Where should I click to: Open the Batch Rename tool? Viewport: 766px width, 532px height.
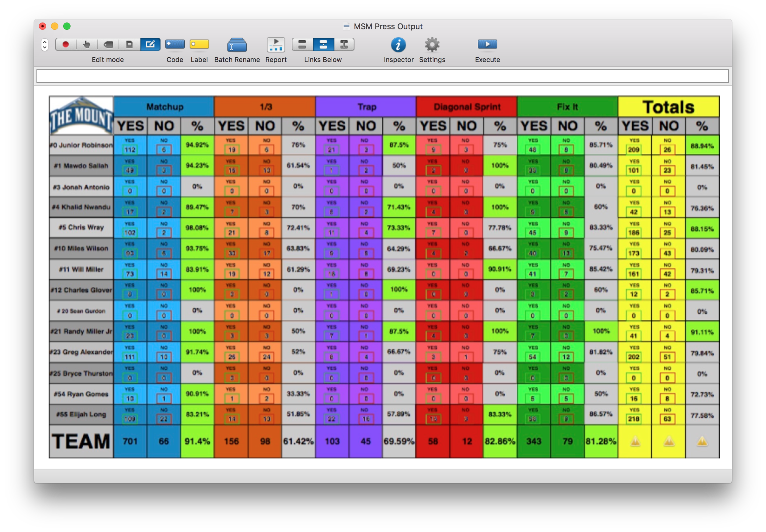pos(237,45)
